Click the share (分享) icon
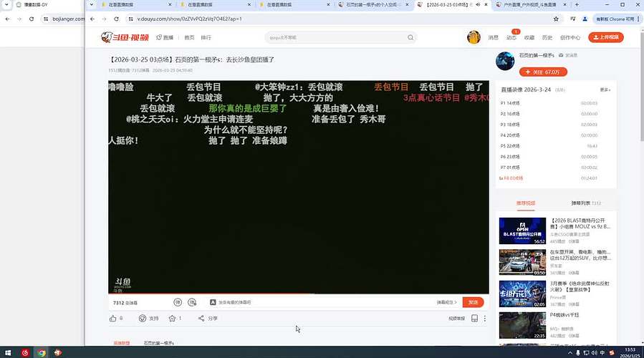This screenshot has height=358, width=644. pyautogui.click(x=201, y=318)
